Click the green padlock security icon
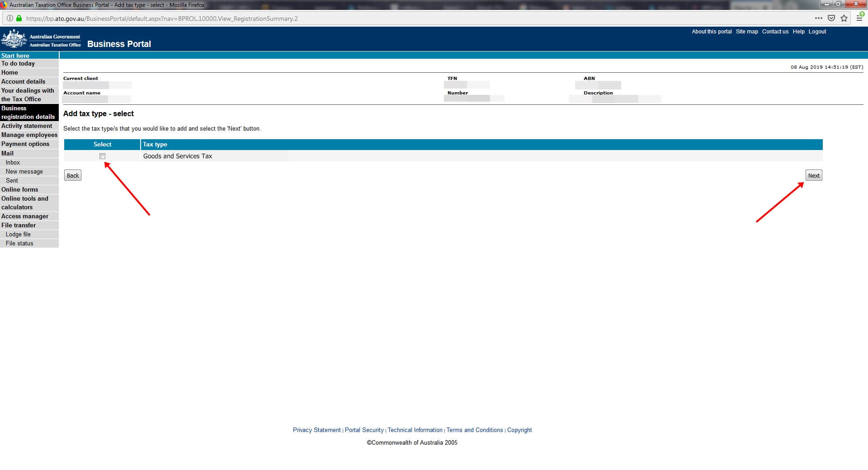 tap(19, 19)
